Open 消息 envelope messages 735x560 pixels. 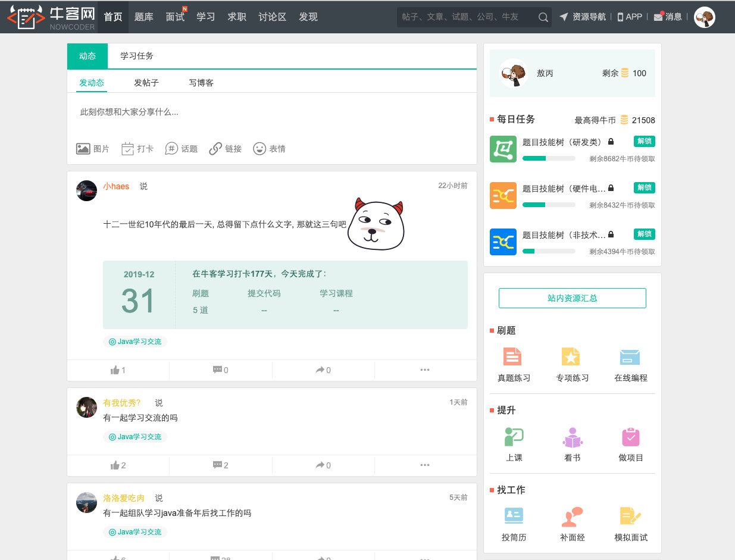(x=658, y=17)
